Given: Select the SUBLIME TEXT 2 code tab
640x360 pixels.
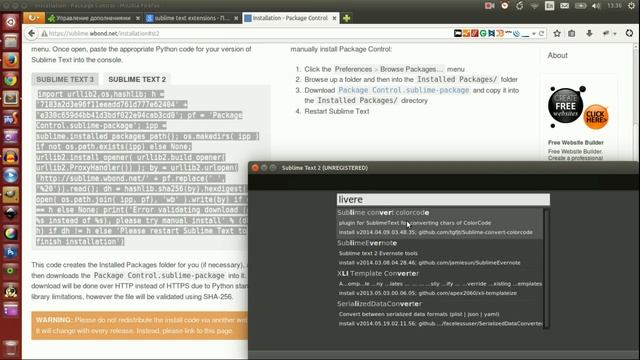Looking at the screenshot, I should (x=137, y=79).
